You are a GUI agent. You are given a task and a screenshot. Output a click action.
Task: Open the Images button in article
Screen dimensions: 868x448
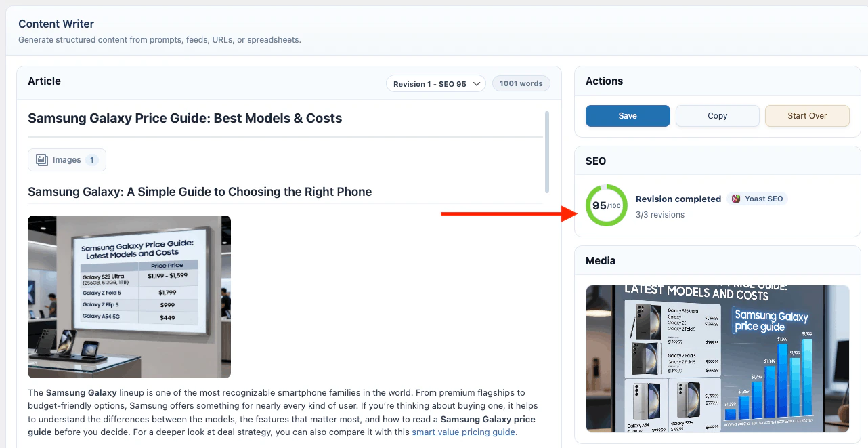pos(67,160)
